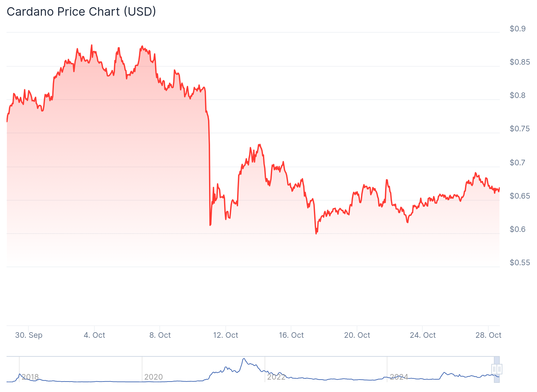Image resolution: width=537 pixels, height=392 pixels.
Task: Click the $0.75 price axis label
Action: pos(520,129)
